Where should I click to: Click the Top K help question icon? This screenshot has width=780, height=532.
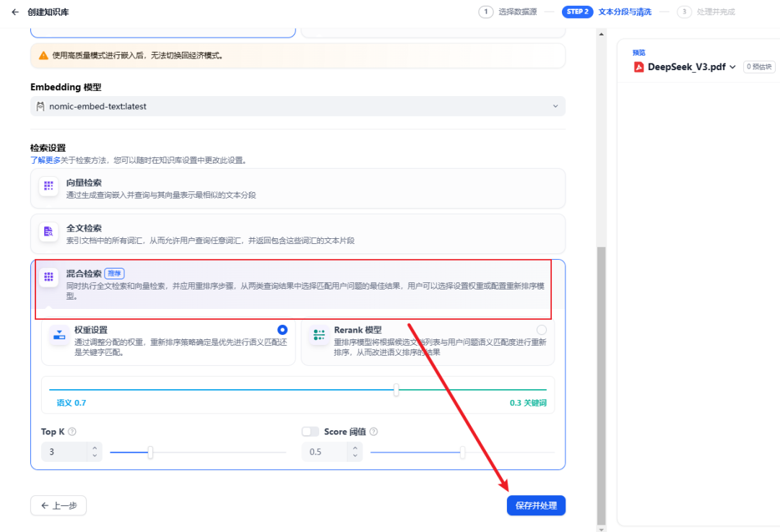(72, 432)
